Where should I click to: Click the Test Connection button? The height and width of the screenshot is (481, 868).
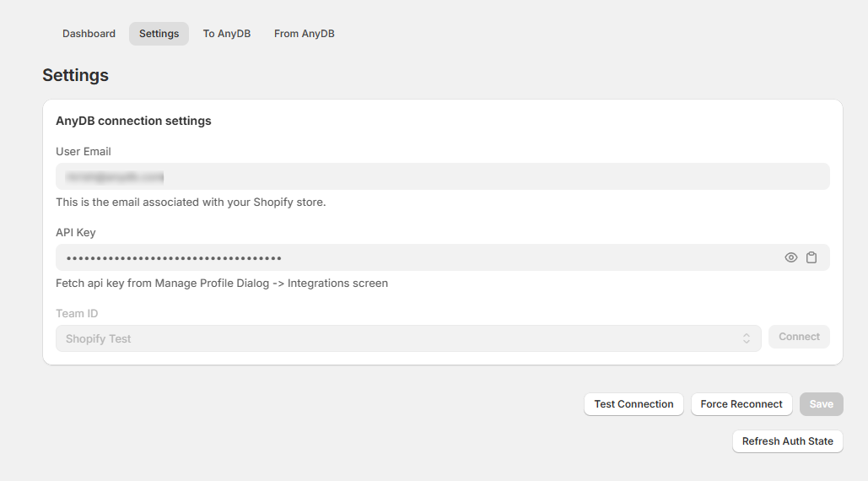pyautogui.click(x=633, y=404)
